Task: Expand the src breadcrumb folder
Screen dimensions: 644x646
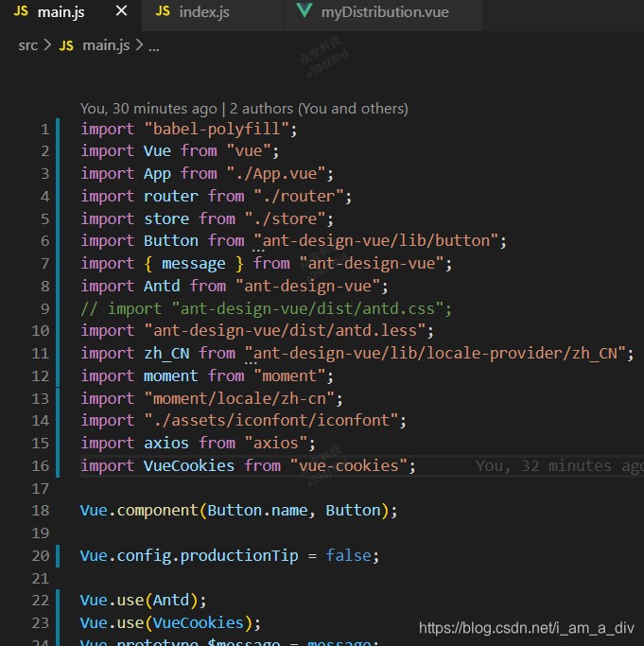Action: pos(27,45)
